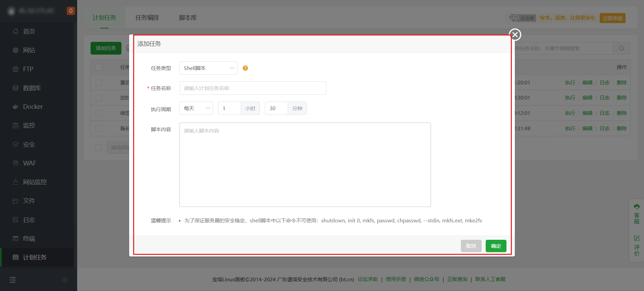This screenshot has height=291, width=644.
Task: Open the 每天 execution cycle dropdown
Action: click(196, 108)
